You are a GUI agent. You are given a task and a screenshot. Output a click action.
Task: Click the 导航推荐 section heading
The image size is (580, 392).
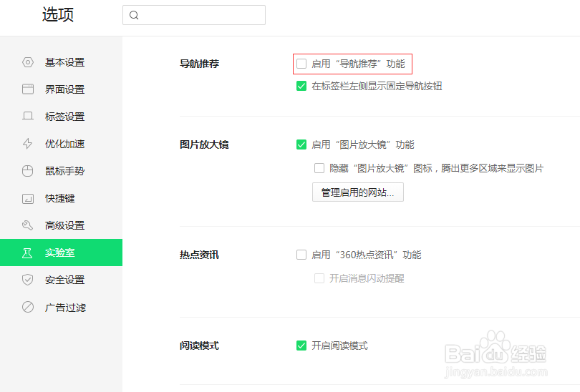pyautogui.click(x=199, y=64)
